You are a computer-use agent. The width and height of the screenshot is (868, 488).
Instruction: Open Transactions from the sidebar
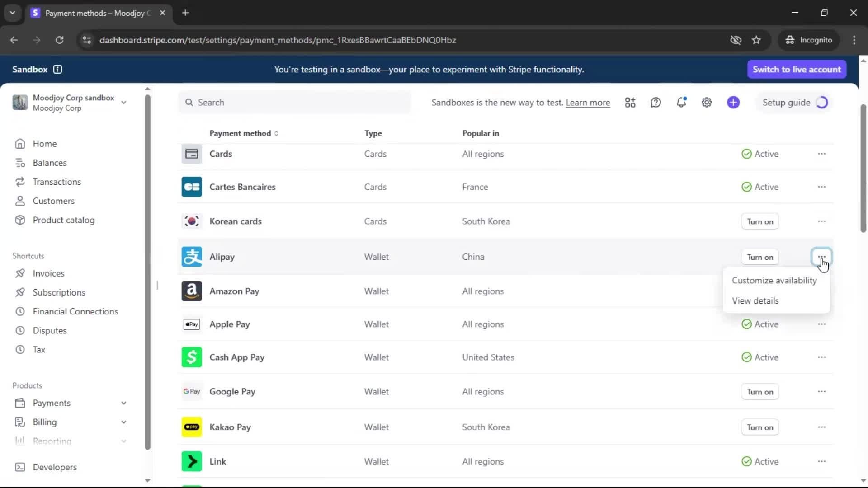tap(57, 182)
